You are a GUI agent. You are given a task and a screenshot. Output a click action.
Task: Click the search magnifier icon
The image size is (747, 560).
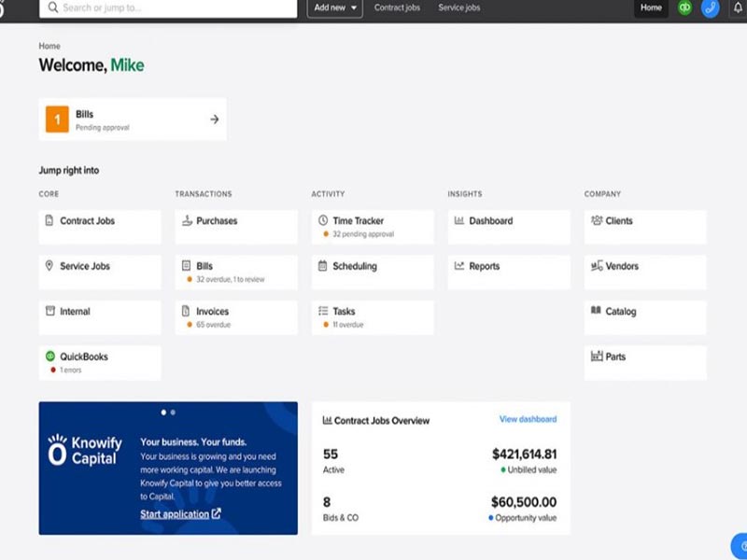53,7
